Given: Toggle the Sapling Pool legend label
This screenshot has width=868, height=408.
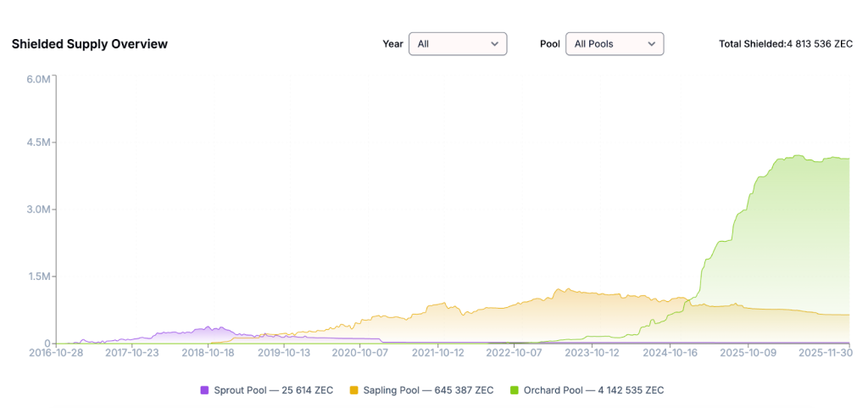Looking at the screenshot, I should pyautogui.click(x=428, y=390).
